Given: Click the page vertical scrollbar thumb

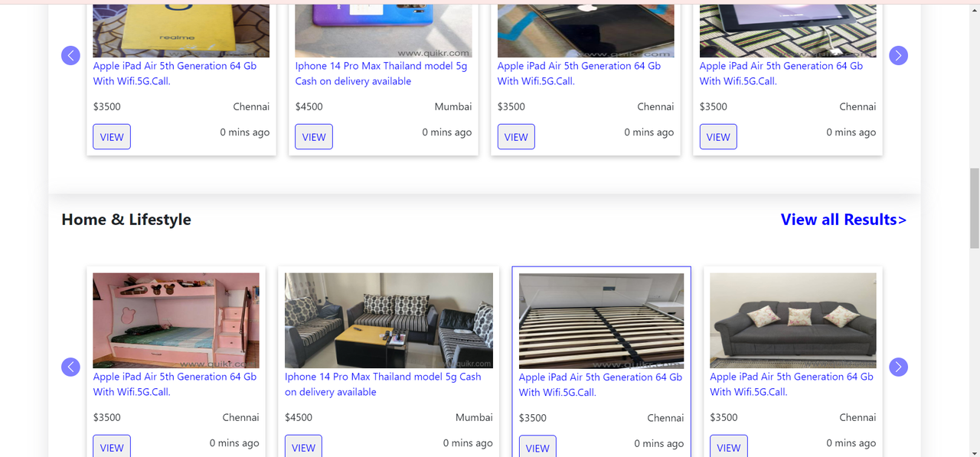Looking at the screenshot, I should point(974,208).
